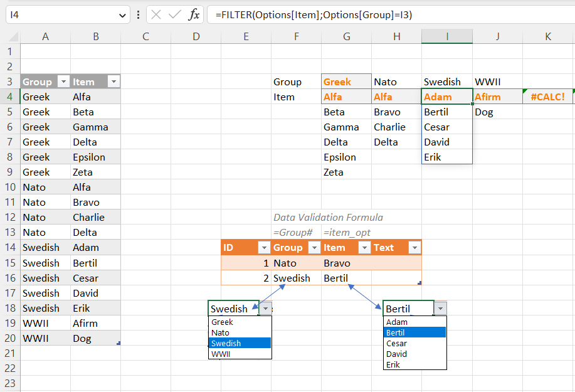
Task: Select cell B11 containing Bravo
Action: click(96, 202)
